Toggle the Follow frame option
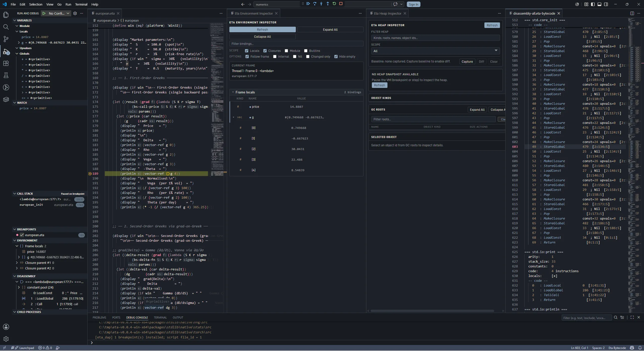 coord(247,56)
